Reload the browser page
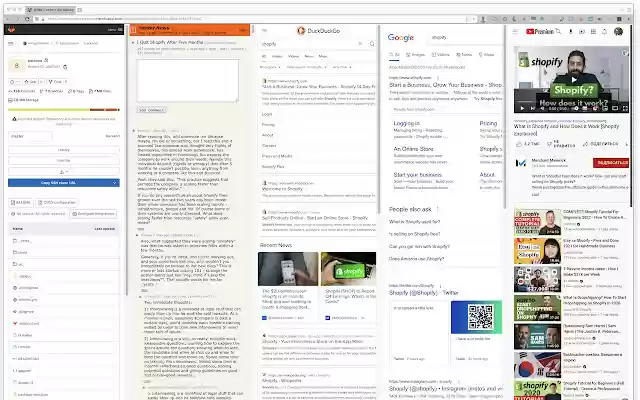The height and width of the screenshot is (400, 640). pyautogui.click(x=27, y=19)
